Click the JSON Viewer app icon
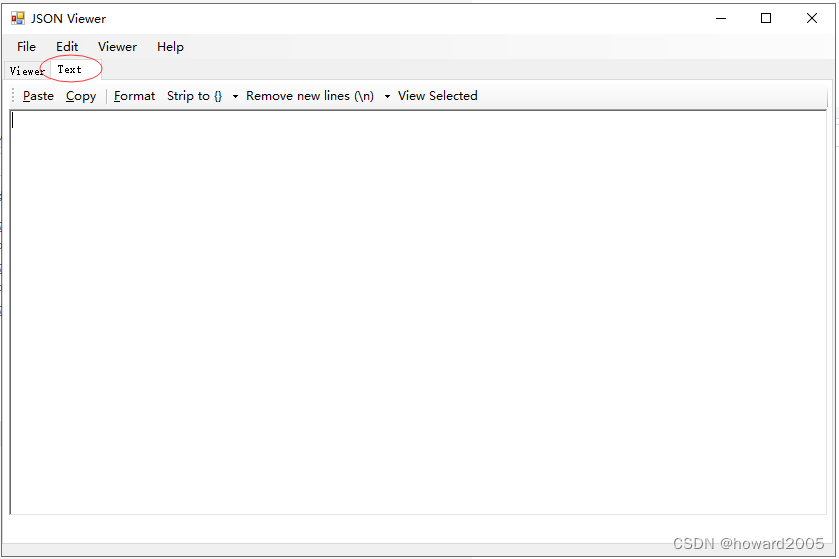 click(18, 18)
